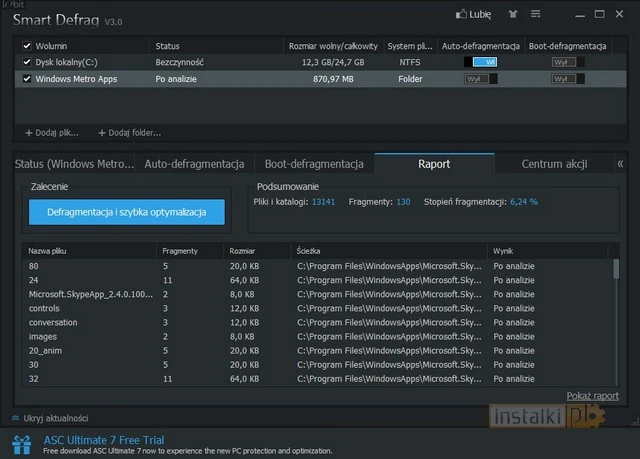Viewport: 640px width, 459px height.
Task: Open the ASC Ultimate 7 Free Trial link
Action: click(x=104, y=440)
